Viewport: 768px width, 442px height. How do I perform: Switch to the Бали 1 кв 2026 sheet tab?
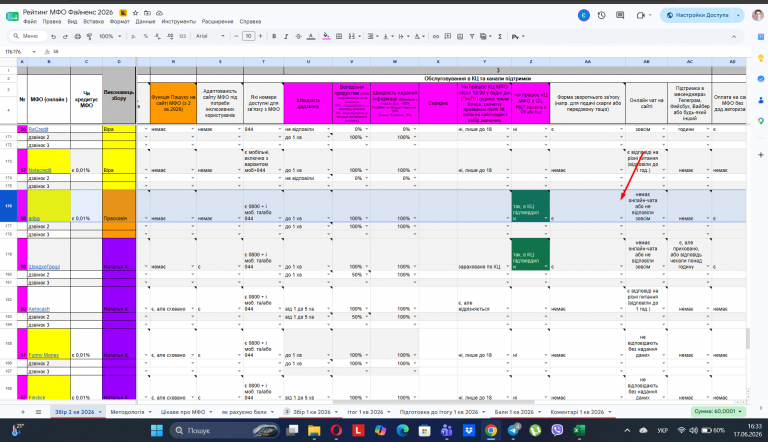(514, 412)
